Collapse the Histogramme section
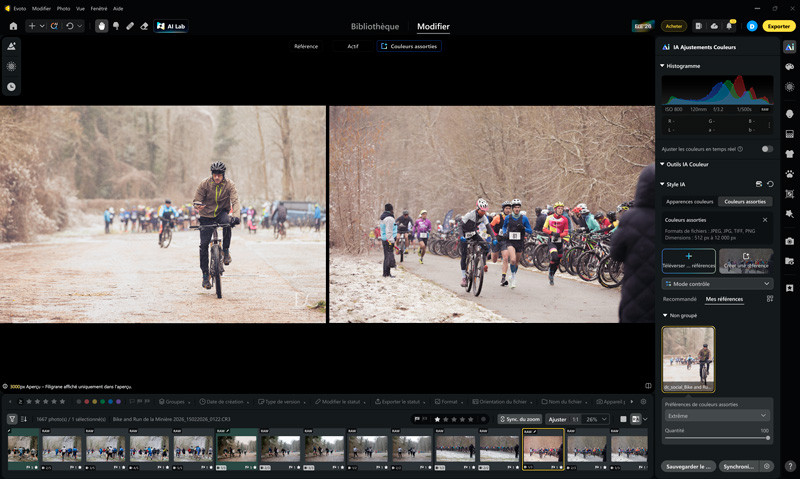800x479 pixels. click(662, 66)
